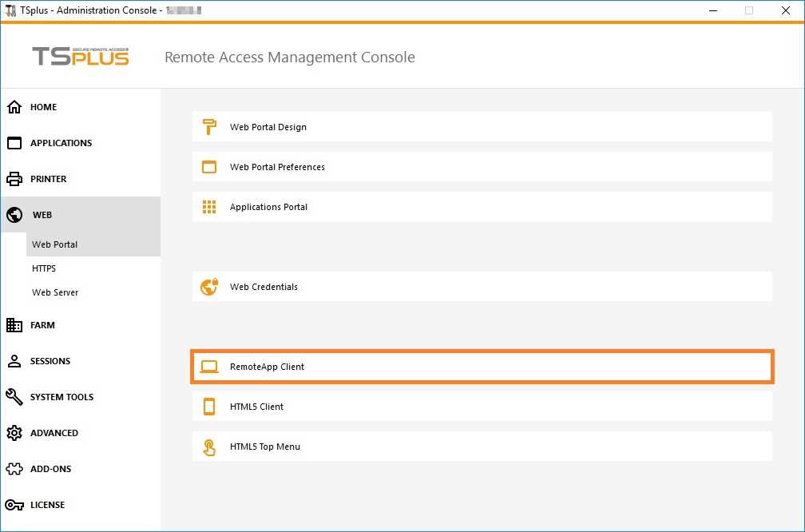
Task: Click the License key icon
Action: (14, 505)
